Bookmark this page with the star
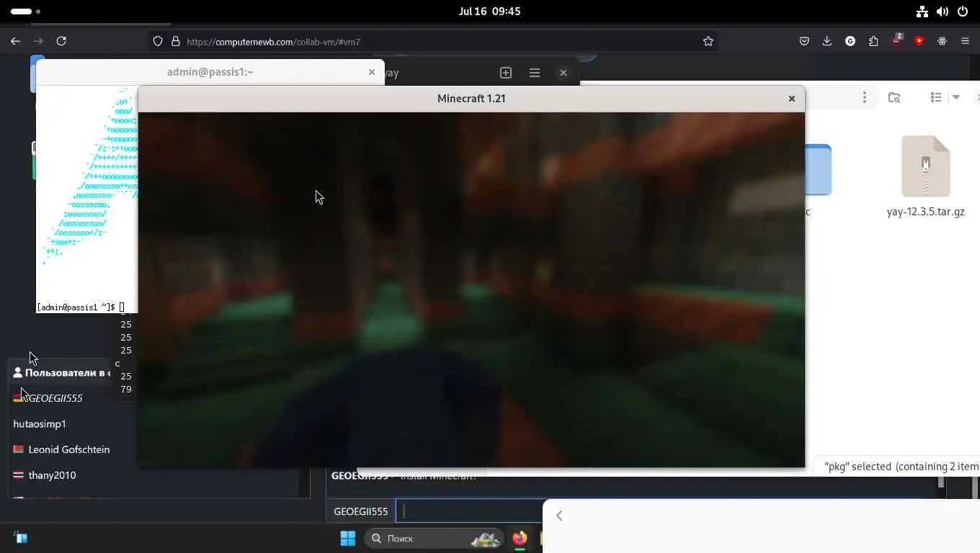Screen dimensions: 980x553 [x=708, y=41]
